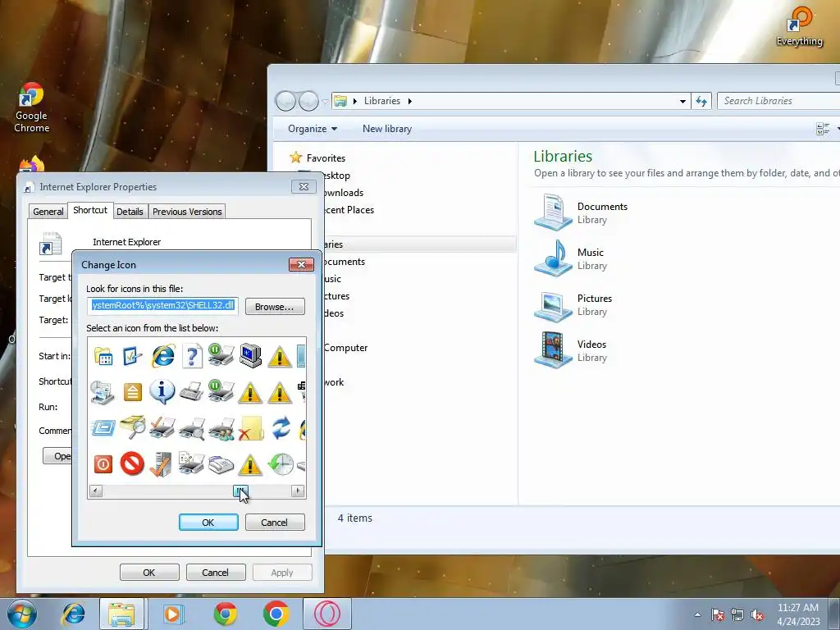The height and width of the screenshot is (630, 840).
Task: Select the fax machine with handset icon
Action: 221,465
